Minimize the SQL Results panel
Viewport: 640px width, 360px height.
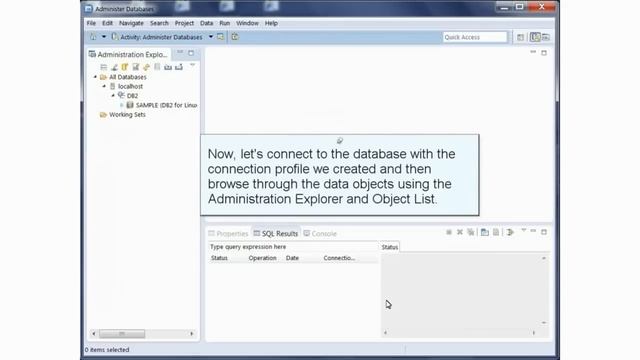pyautogui.click(x=533, y=231)
